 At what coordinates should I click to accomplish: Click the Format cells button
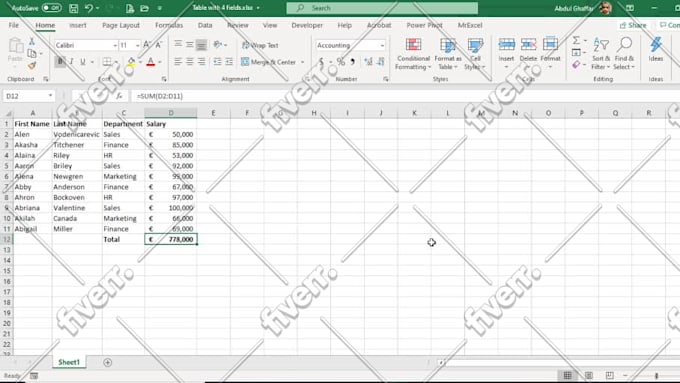(x=550, y=54)
